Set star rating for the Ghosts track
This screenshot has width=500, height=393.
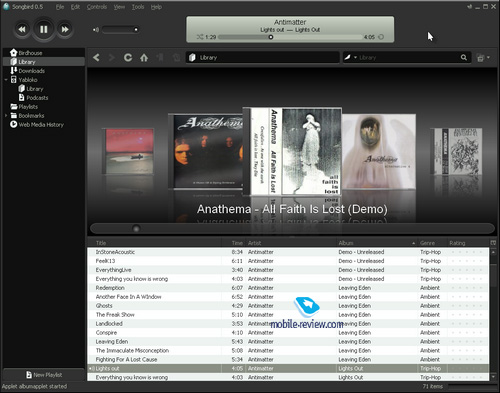tap(467, 306)
